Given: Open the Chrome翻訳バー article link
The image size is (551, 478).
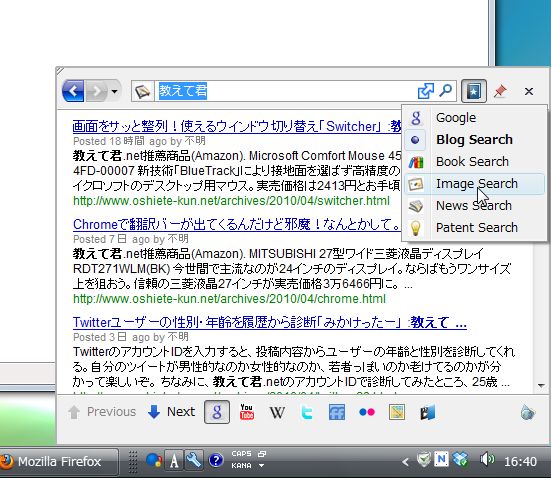Looking at the screenshot, I should point(236,224).
